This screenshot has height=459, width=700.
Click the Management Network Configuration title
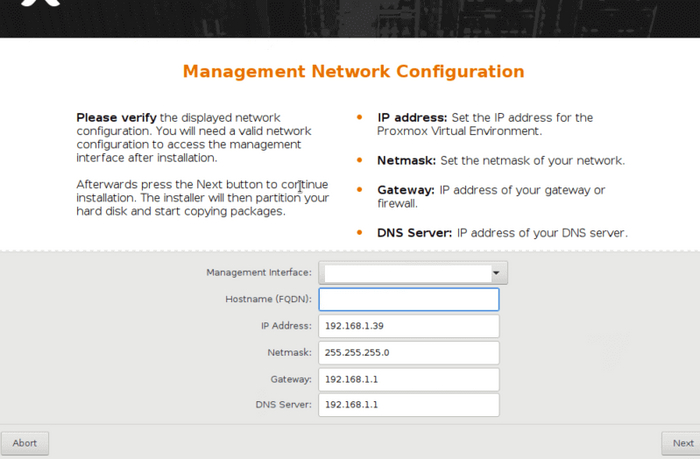pos(353,72)
